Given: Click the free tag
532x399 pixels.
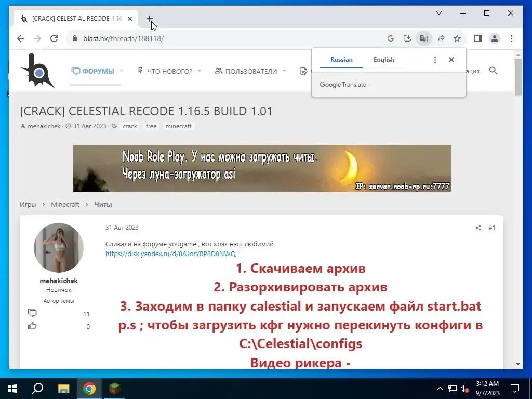Looking at the screenshot, I should [x=151, y=126].
